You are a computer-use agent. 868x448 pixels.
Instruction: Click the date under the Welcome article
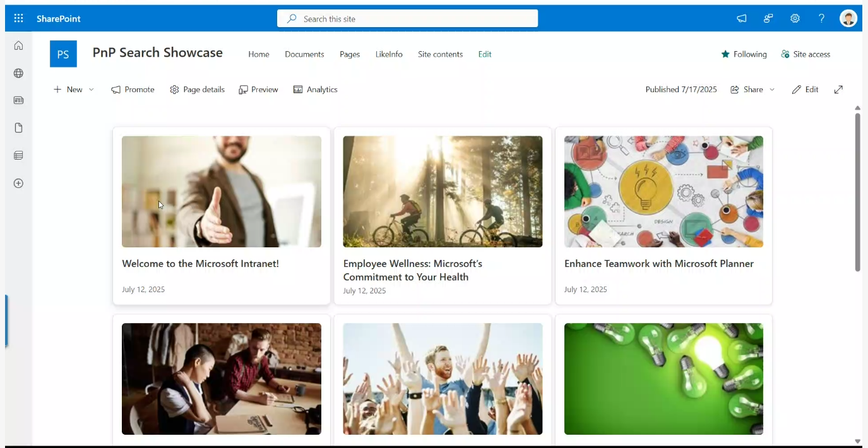click(143, 290)
